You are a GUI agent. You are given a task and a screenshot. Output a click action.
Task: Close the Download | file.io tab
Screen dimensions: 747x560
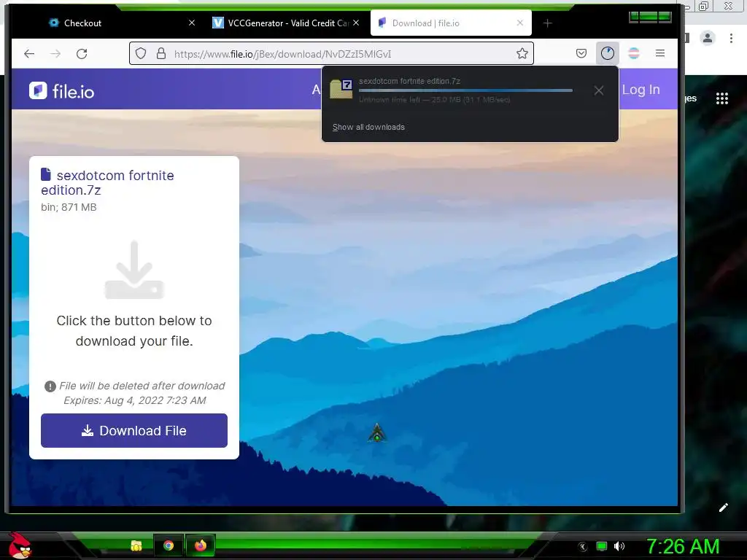tap(519, 23)
